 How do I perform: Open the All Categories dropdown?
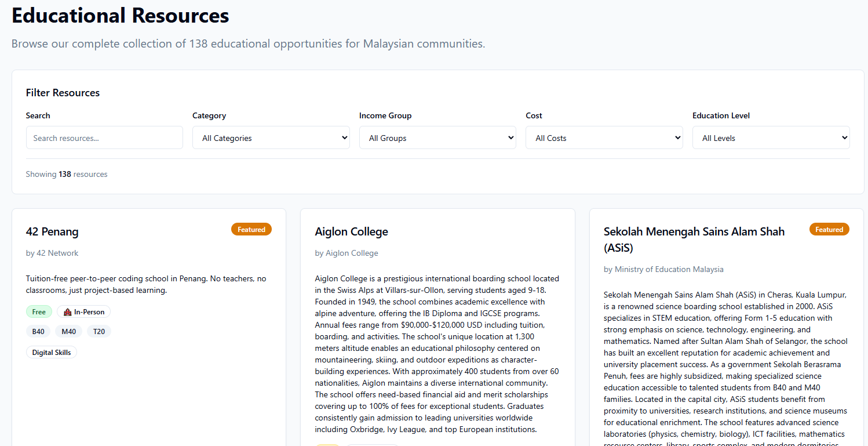click(x=271, y=138)
